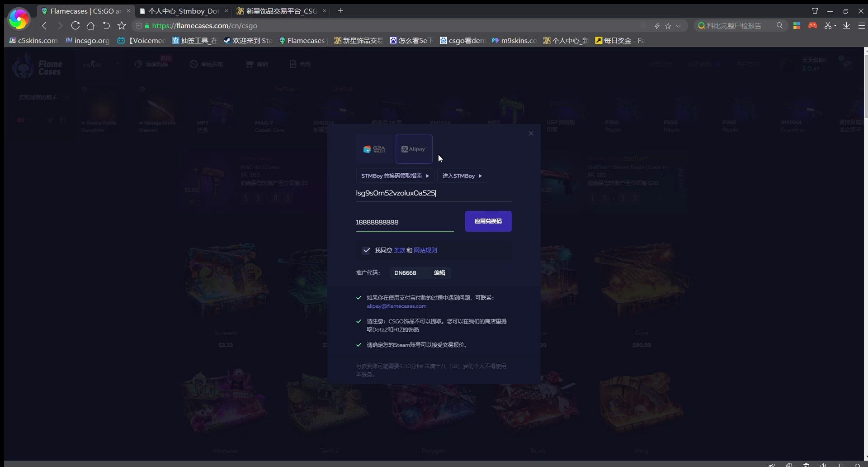Open a new tab with the plus icon
The height and width of the screenshot is (467, 868).
tap(340, 11)
